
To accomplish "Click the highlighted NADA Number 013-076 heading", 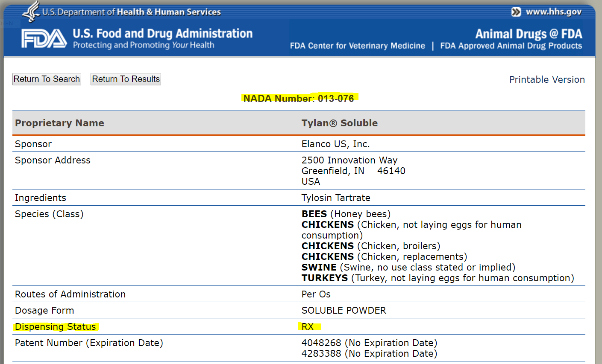I will click(299, 99).
